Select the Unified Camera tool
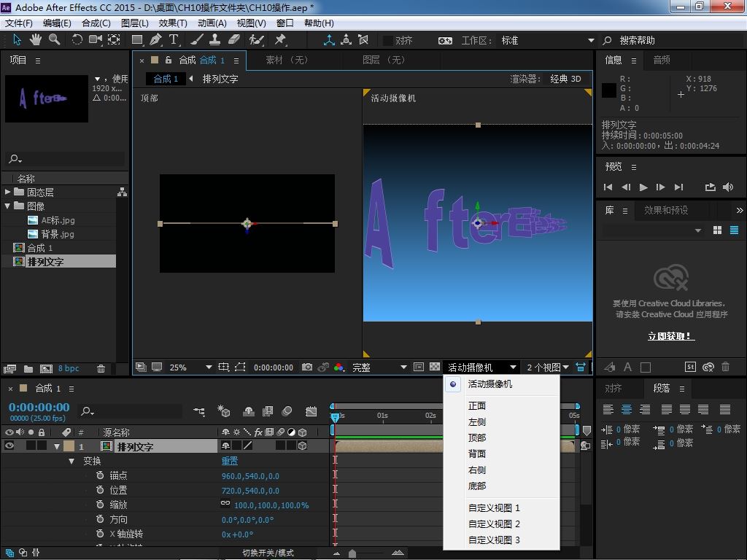Screen dimensions: 747x560 point(96,39)
